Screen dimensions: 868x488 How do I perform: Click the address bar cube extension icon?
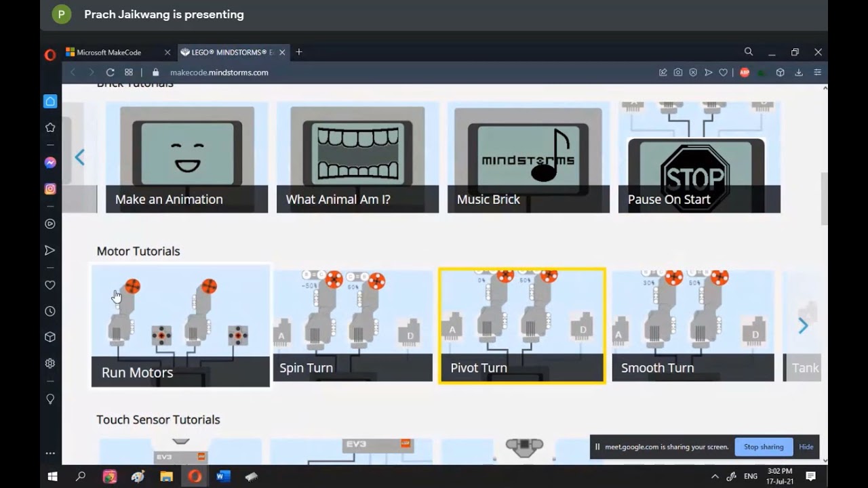[x=781, y=73]
